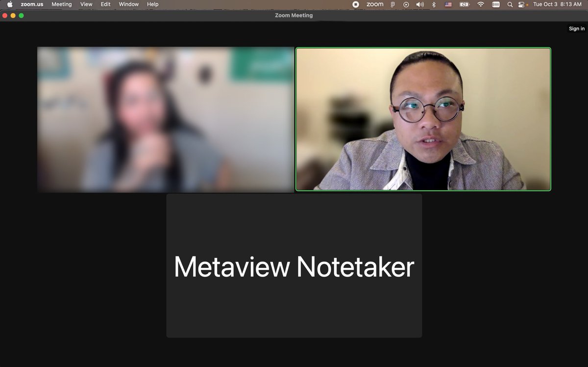Image resolution: width=588 pixels, height=367 pixels.
Task: Click the Zoom status icon in menu bar
Action: [375, 4]
